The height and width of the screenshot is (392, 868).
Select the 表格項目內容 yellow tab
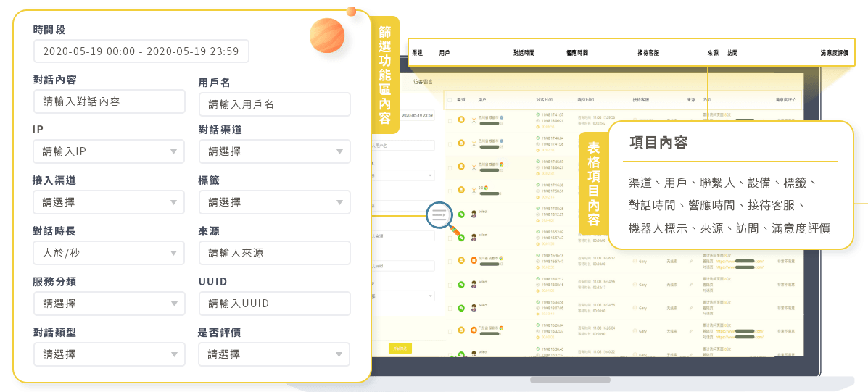click(593, 183)
